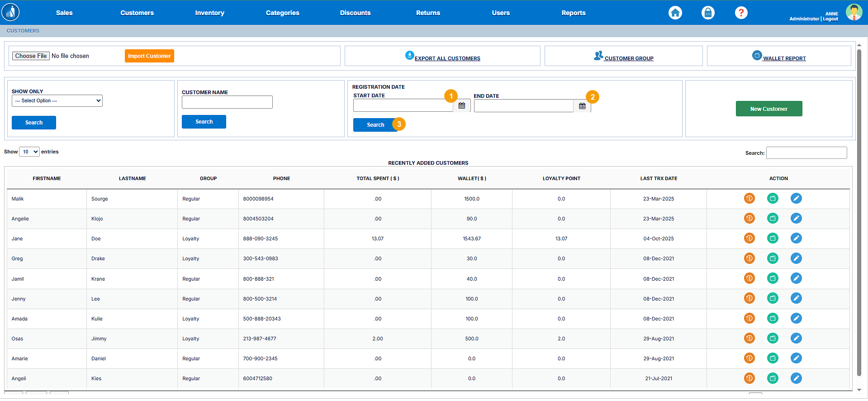The image size is (868, 401).
Task: Click the green wallet icon for Jane Doe
Action: point(773,238)
